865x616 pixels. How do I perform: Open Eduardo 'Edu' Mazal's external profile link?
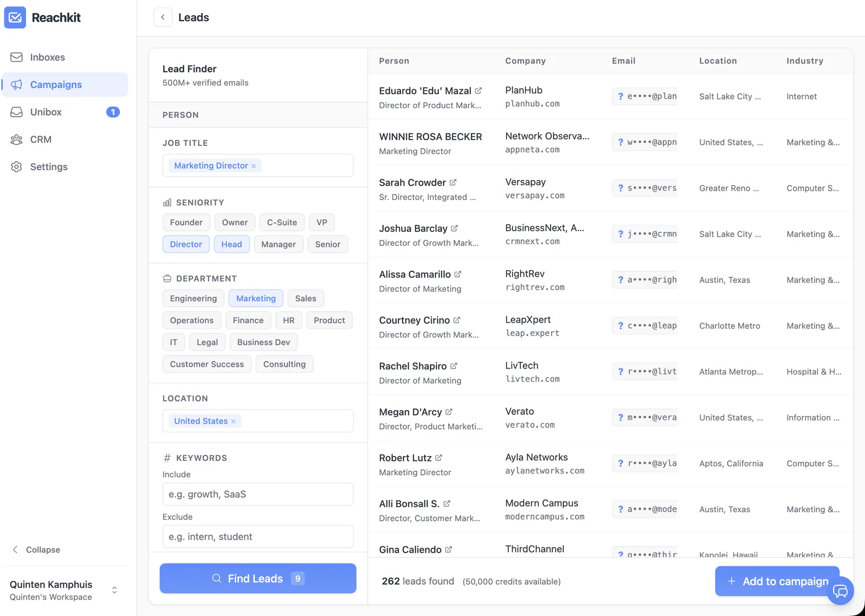pos(478,91)
